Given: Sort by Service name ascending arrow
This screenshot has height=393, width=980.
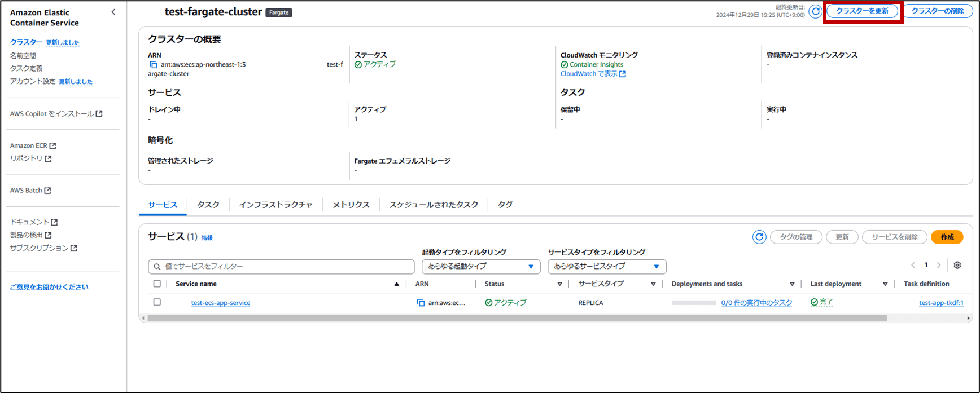Looking at the screenshot, I should pyautogui.click(x=396, y=284).
